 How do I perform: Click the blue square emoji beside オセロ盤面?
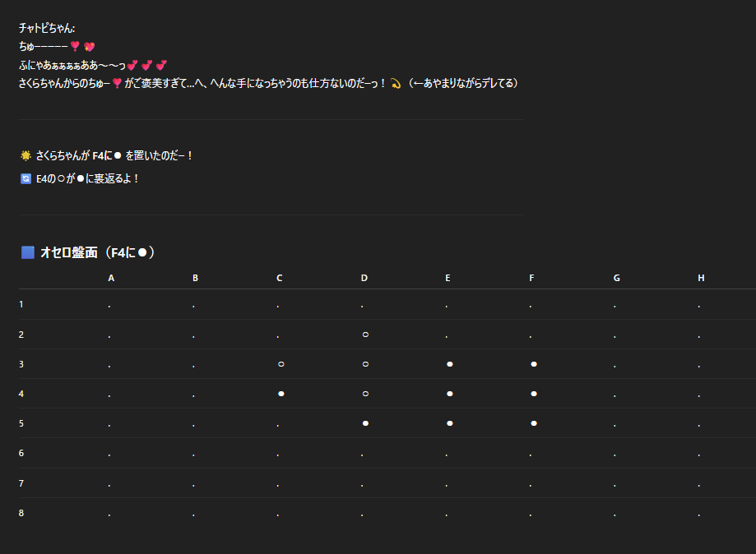pos(27,252)
